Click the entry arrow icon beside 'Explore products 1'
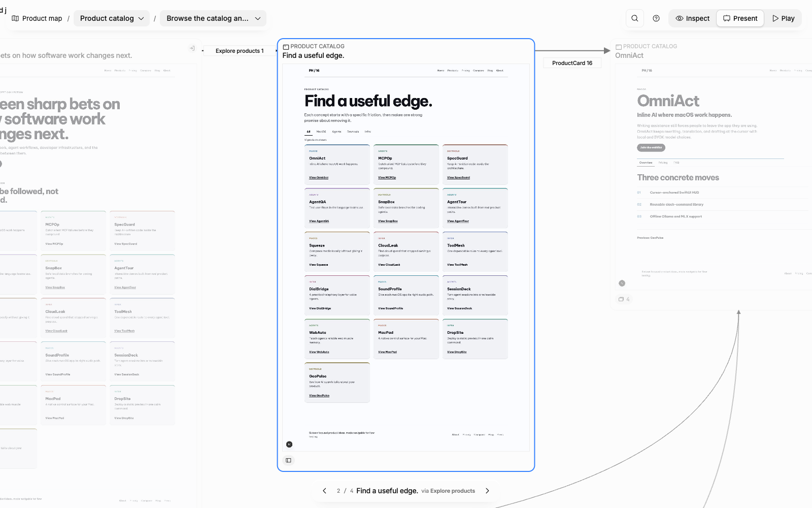 point(192,48)
